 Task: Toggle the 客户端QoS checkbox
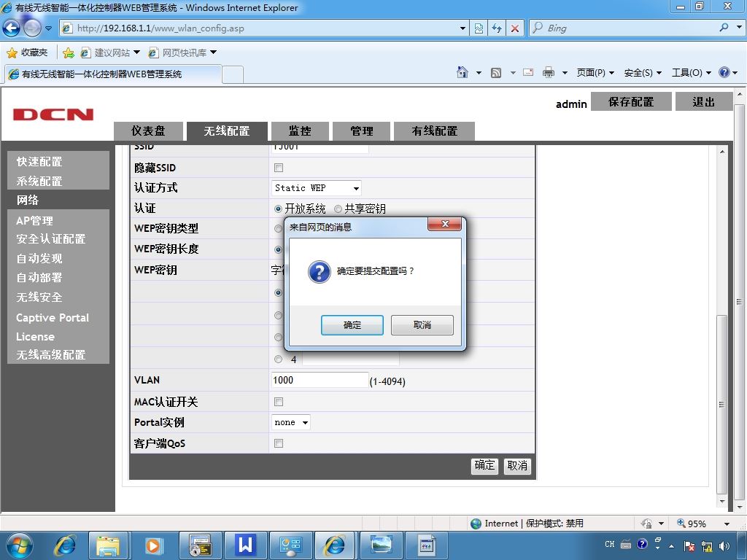(279, 443)
